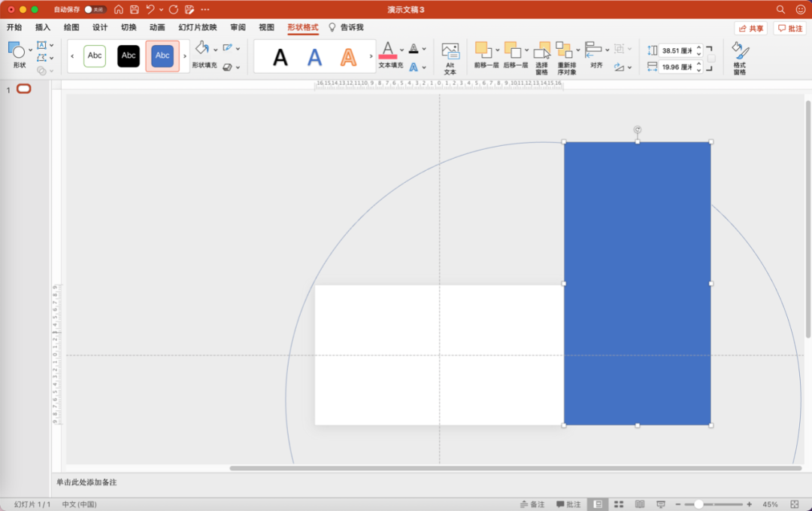812x511 pixels.
Task: Expand the shape outline dropdown arrow
Action: (x=238, y=48)
